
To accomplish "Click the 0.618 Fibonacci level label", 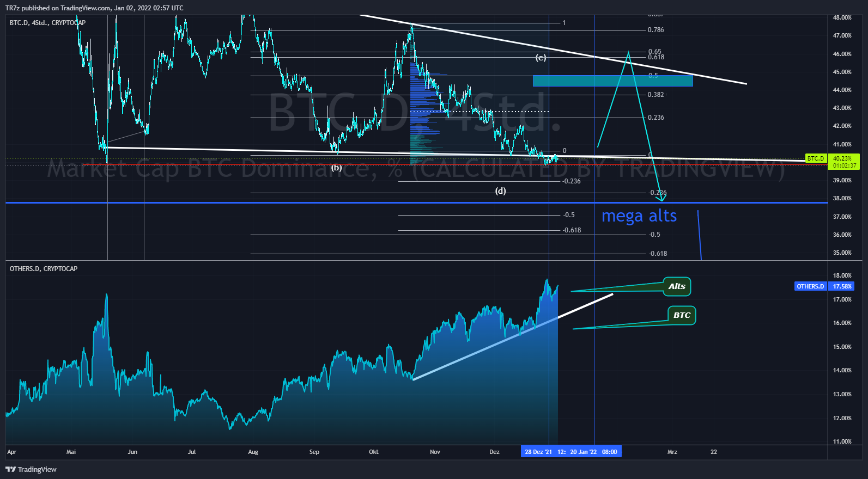I will tap(656, 57).
